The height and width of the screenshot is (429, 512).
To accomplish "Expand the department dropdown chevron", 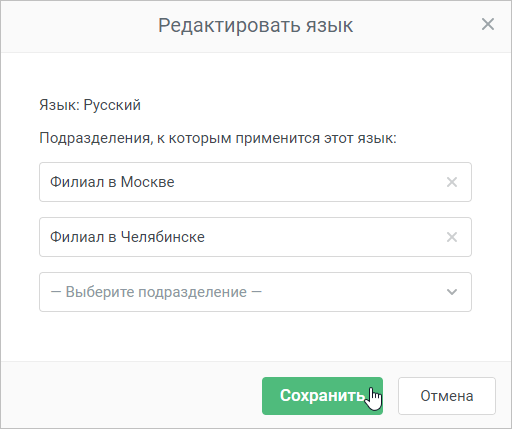I will pos(452,292).
